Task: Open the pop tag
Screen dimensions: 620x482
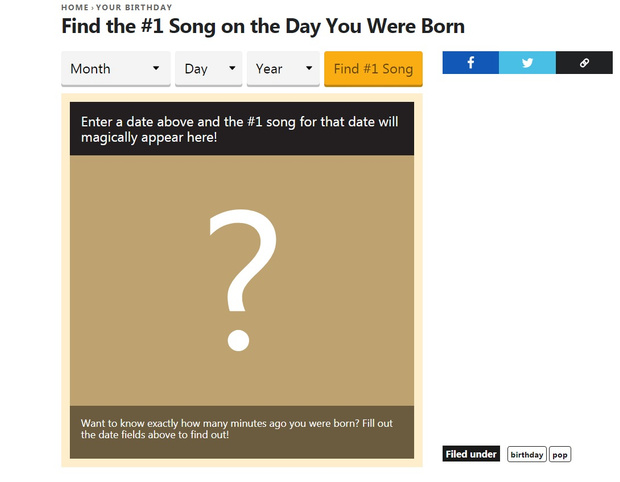Action: pyautogui.click(x=560, y=454)
